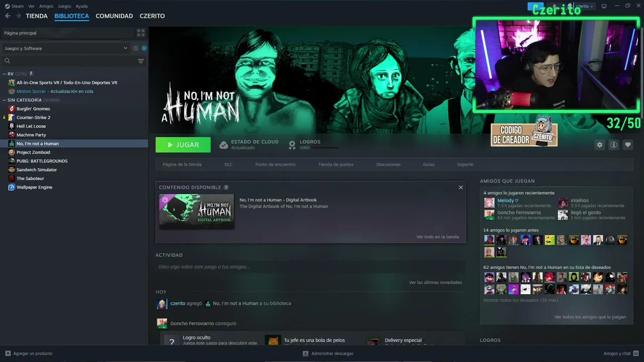Click the Wallpaper Engine game icon
Image resolution: width=644 pixels, height=362 pixels.
[12, 187]
